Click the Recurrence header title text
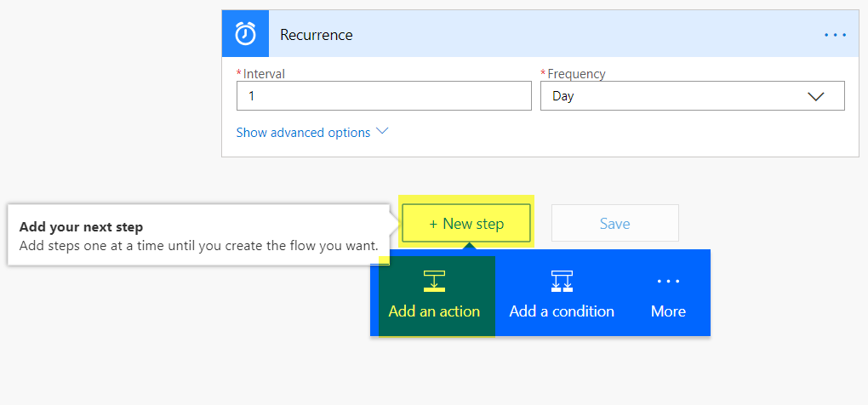Viewport: 868px width, 405px height. 316,35
